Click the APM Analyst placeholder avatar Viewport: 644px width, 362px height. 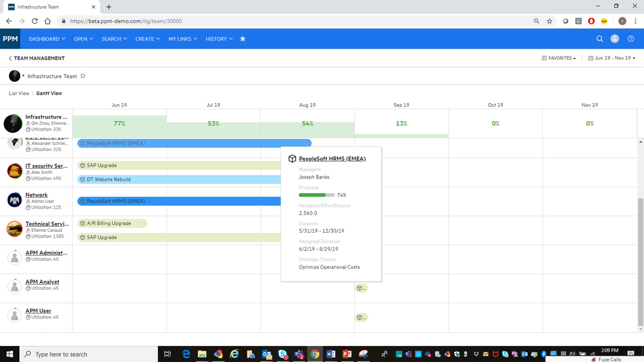(x=14, y=287)
